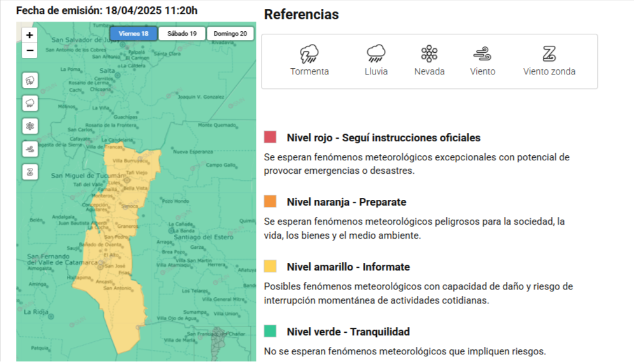634x364 pixels.
Task: Click the orange Nivel naranja swatch
Action: [x=270, y=202]
